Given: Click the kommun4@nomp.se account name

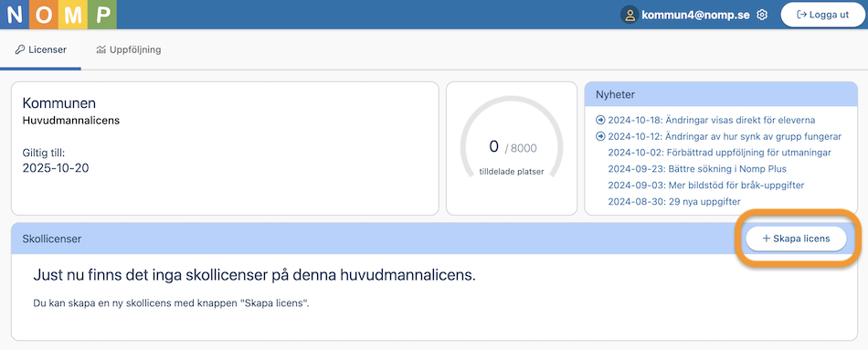Looking at the screenshot, I should tap(696, 15).
